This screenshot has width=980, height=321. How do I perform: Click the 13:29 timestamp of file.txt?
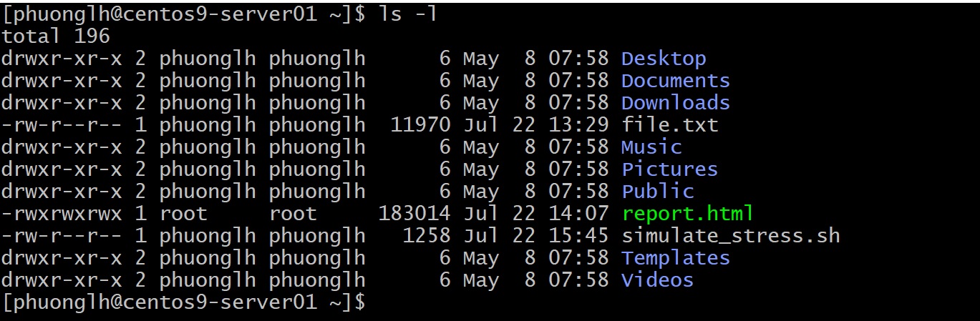coord(578,125)
